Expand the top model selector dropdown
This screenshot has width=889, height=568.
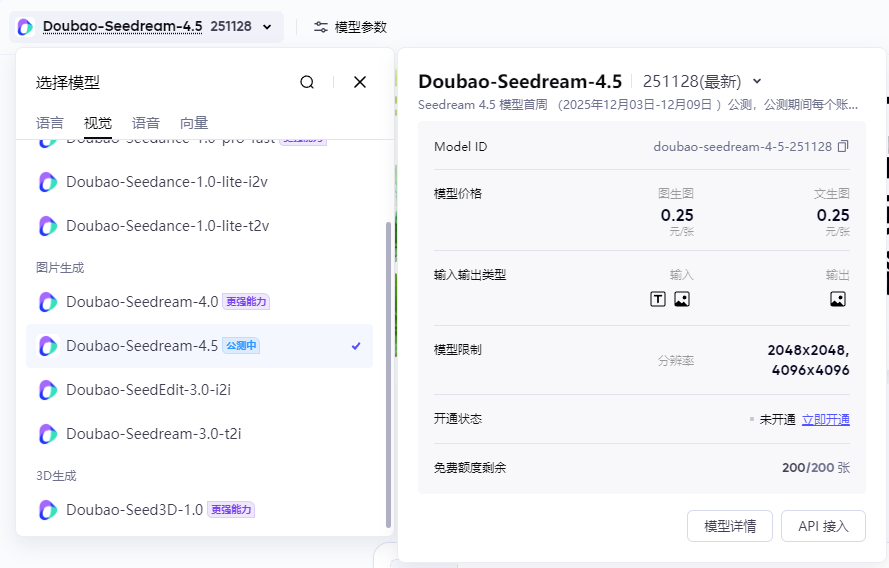tap(266, 27)
